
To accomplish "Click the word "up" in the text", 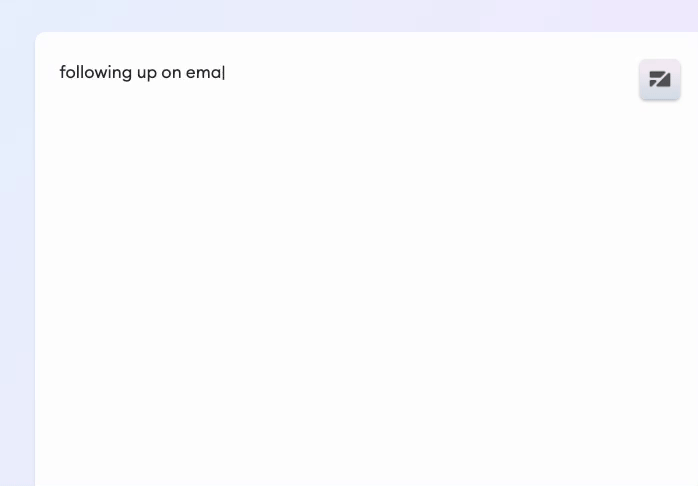I will pos(147,73).
